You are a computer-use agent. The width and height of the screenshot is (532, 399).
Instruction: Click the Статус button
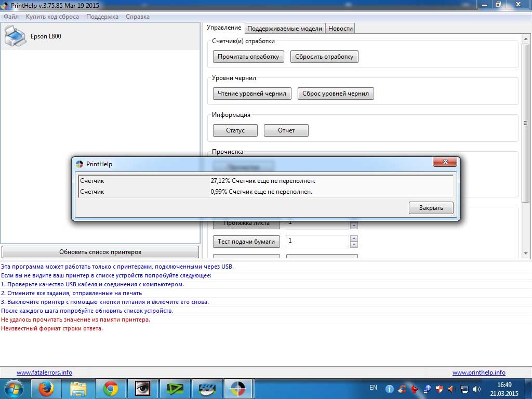(x=235, y=130)
